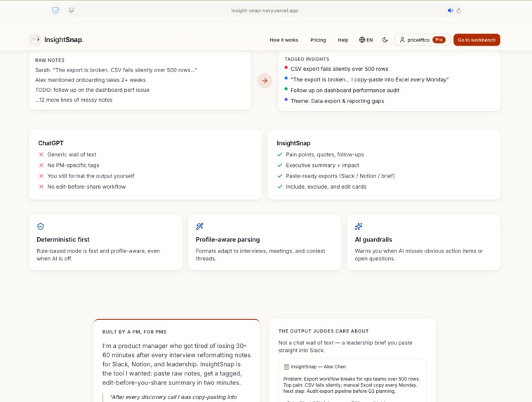Click the X icon beside Generic wall of text

pyautogui.click(x=41, y=154)
